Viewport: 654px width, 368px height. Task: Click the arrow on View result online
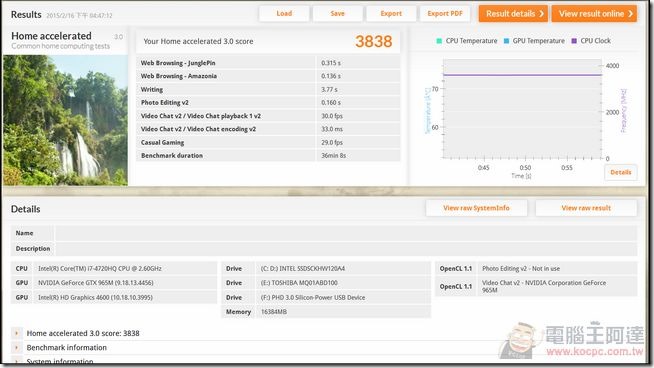pyautogui.click(x=630, y=14)
